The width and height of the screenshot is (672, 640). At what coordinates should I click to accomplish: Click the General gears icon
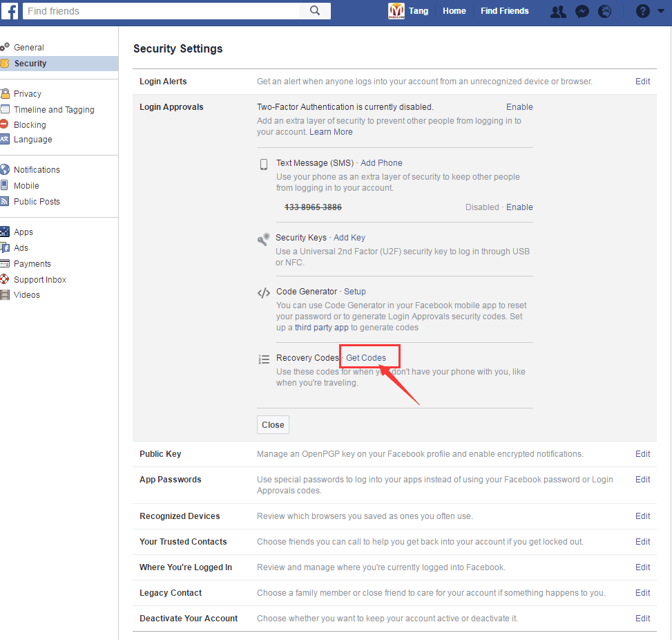(x=5, y=47)
